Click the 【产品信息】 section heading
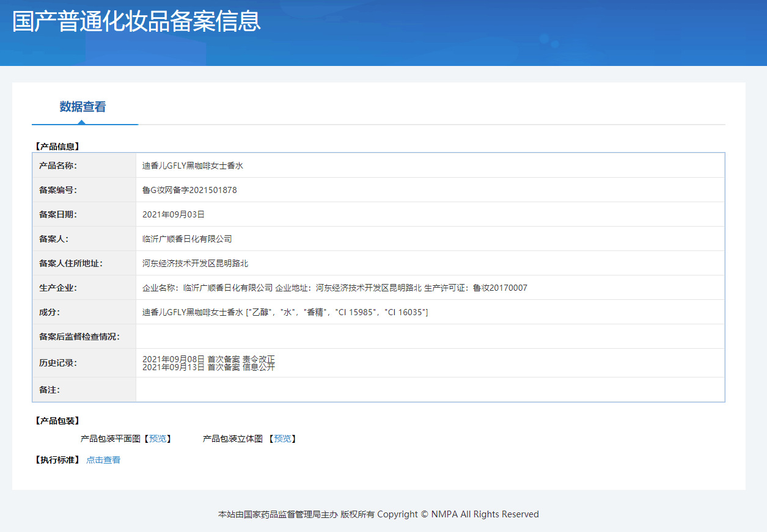The width and height of the screenshot is (767, 532). point(57,147)
